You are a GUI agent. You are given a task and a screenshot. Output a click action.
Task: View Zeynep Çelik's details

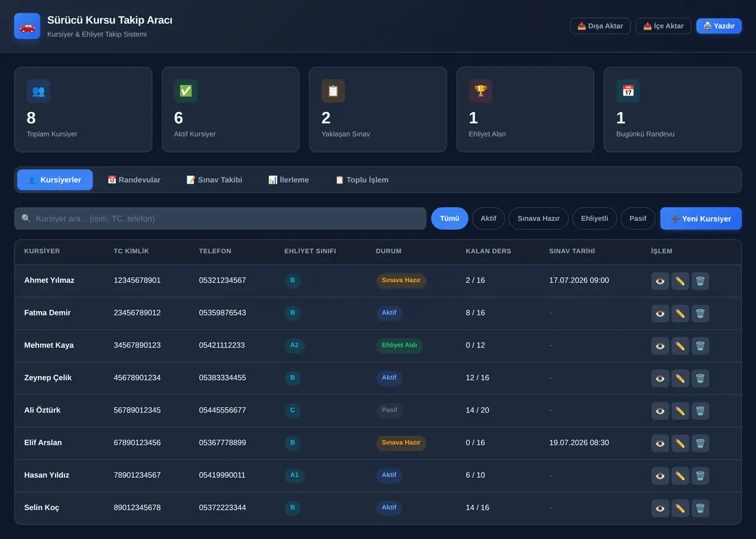[660, 378]
